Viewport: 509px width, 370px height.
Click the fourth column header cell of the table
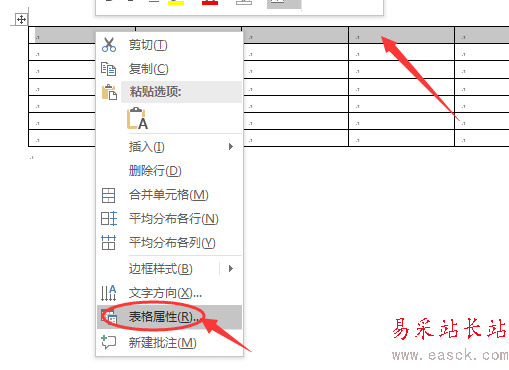pos(401,35)
